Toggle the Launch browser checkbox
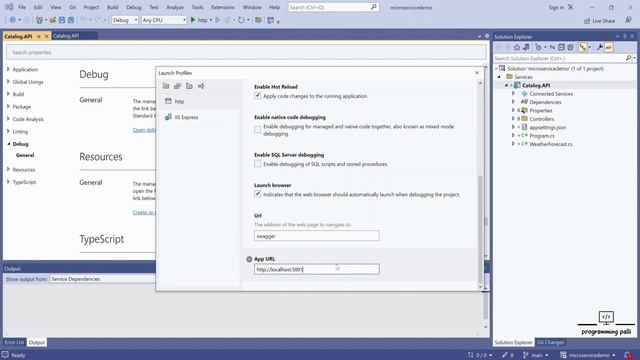 pos(258,194)
